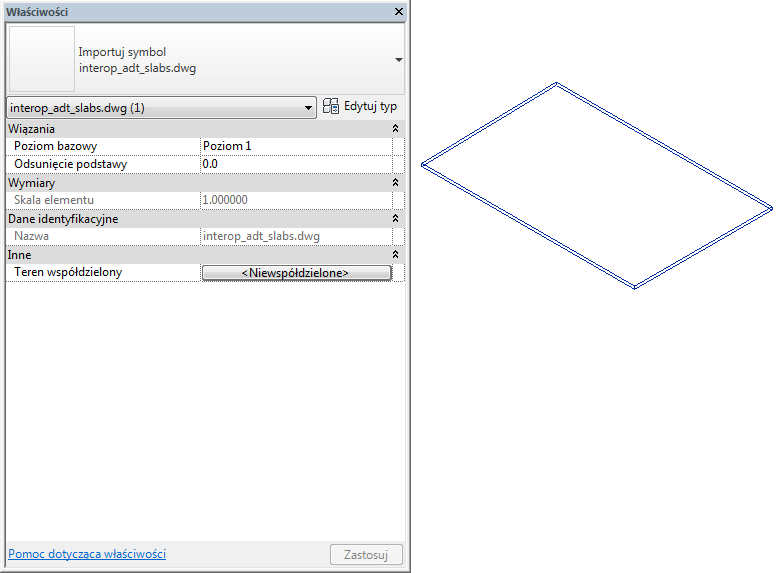This screenshot has height=573, width=779.
Task: Select the Odsunięcie podstawy label
Action: 71,164
